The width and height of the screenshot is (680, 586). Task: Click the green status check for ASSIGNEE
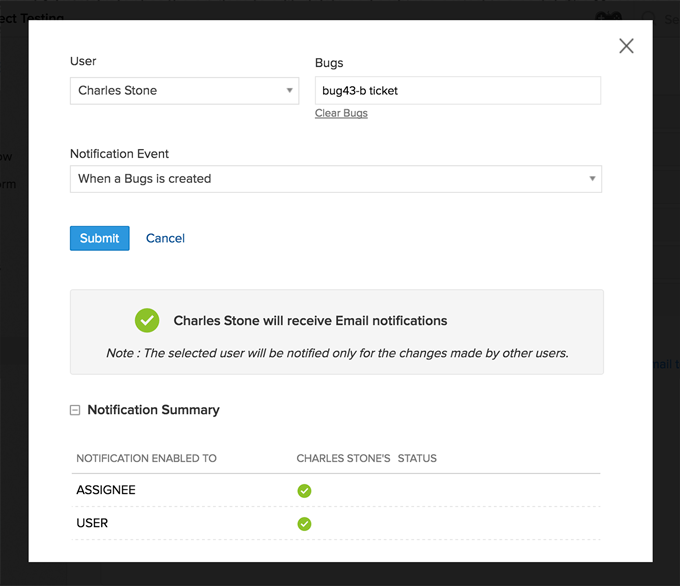[x=304, y=491]
